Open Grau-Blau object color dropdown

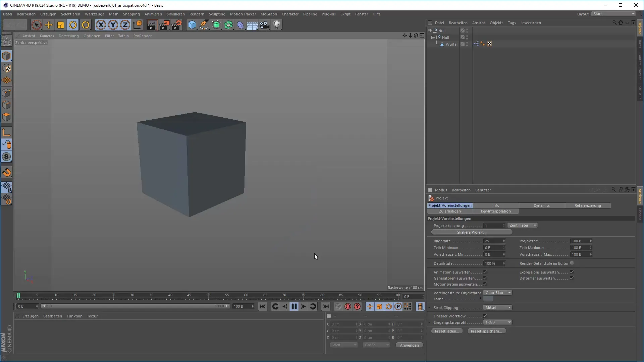497,293
